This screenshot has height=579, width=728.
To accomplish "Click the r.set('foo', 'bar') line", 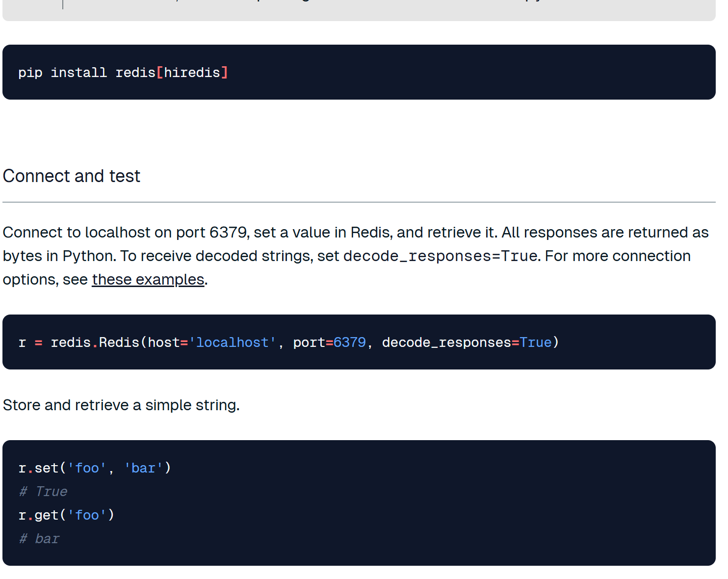I will (95, 468).
